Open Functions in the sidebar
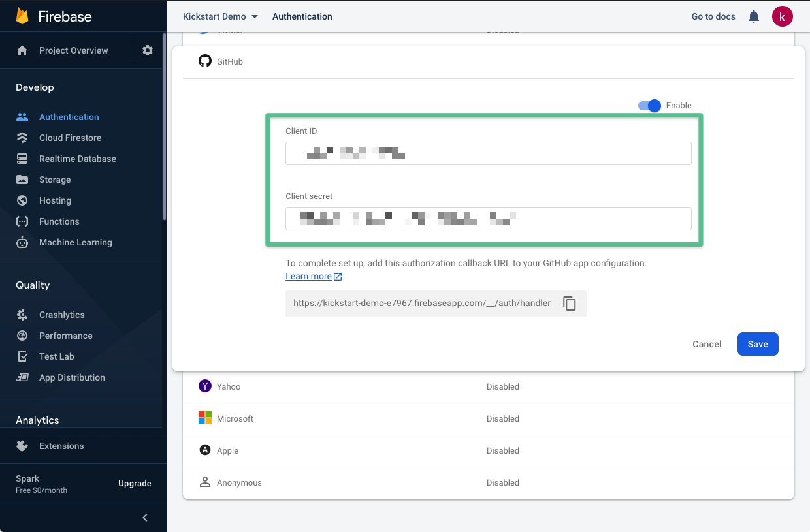Viewport: 810px width, 532px height. pyautogui.click(x=59, y=221)
